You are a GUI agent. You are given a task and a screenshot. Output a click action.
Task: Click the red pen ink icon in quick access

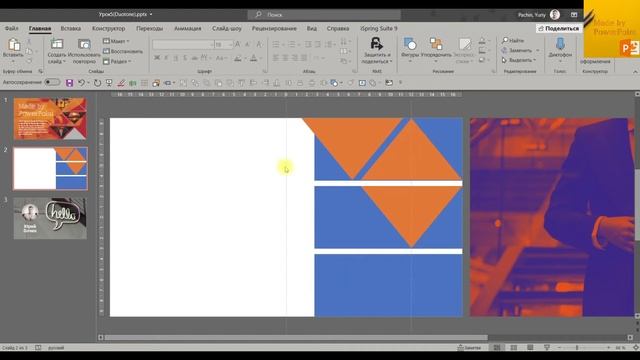[x=121, y=83]
